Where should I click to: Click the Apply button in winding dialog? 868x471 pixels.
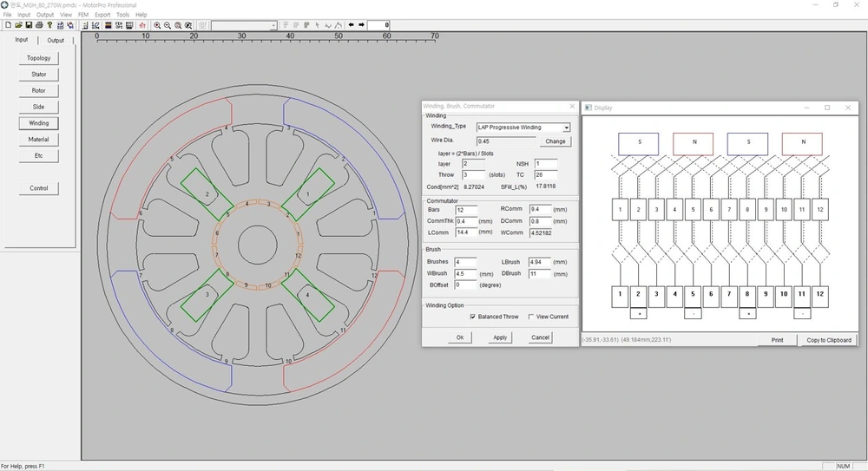500,337
